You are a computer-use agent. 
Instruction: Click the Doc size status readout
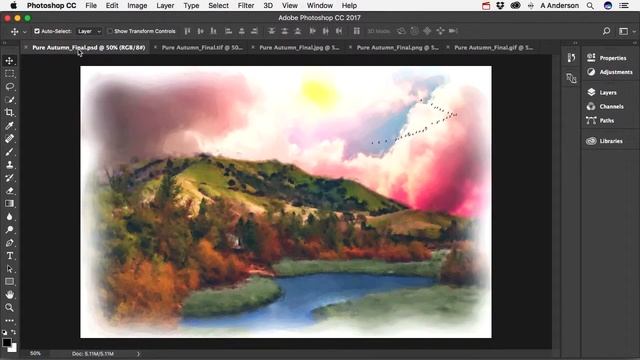[93, 354]
